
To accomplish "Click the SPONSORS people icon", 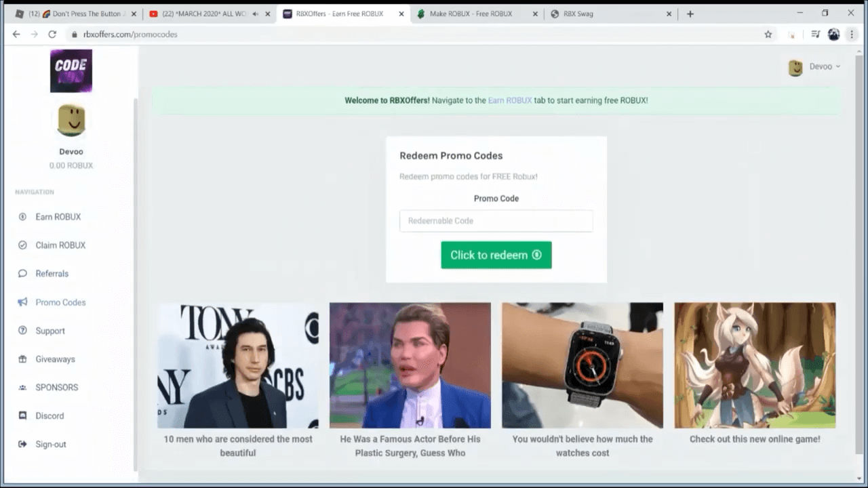I will tap(22, 388).
